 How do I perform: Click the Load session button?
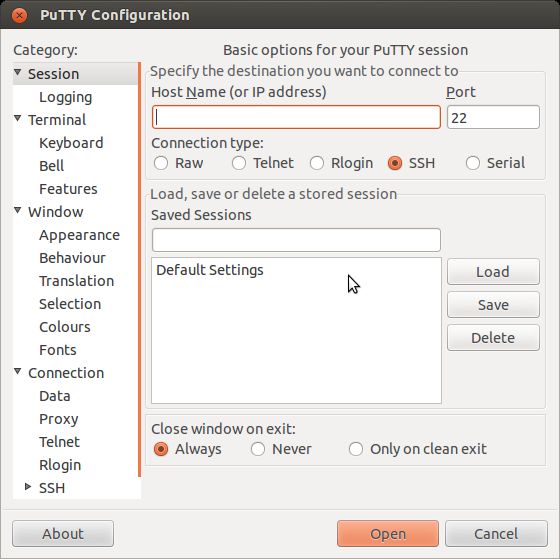coord(493,271)
